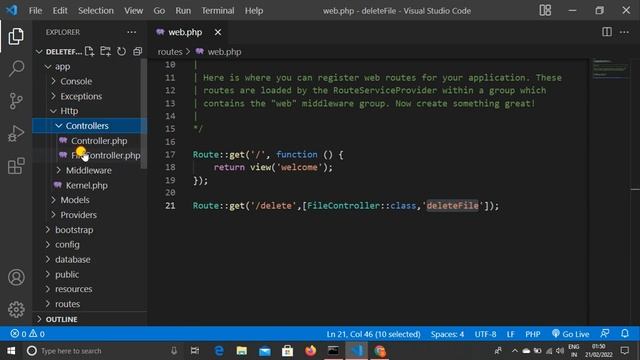Click Ln 21, Col 46 cursor position
The width and height of the screenshot is (640, 360).
(373, 334)
